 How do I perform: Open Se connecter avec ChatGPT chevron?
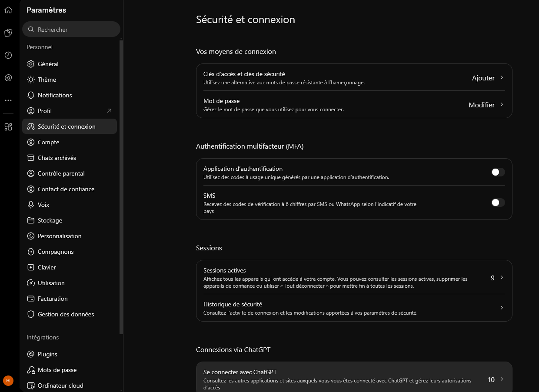[502, 379]
